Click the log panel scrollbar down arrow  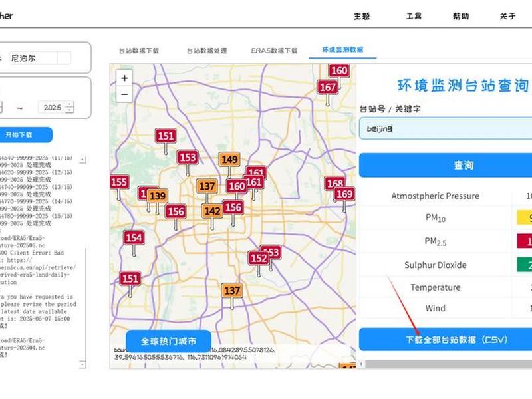[x=82, y=364]
